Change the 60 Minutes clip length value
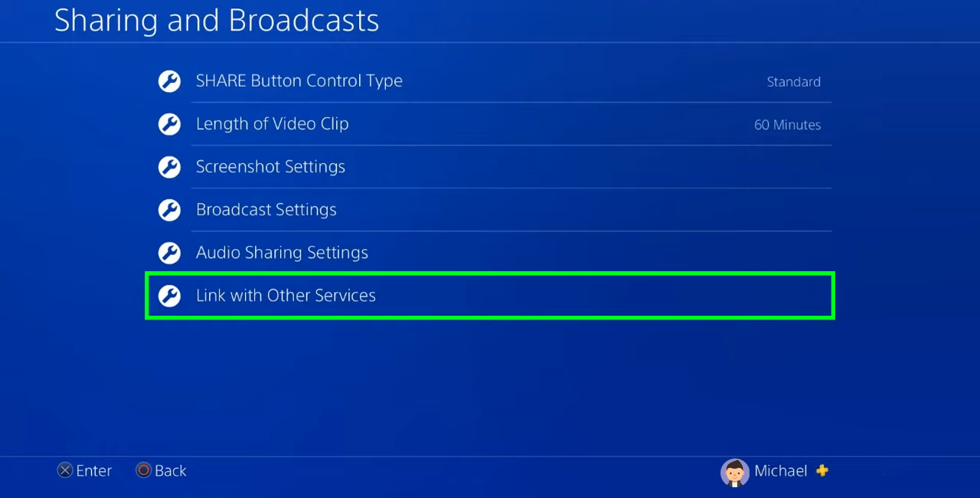The width and height of the screenshot is (980, 498). 787,125
